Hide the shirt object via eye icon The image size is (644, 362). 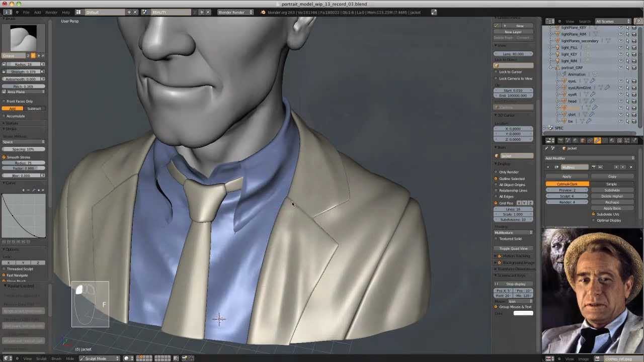621,115
